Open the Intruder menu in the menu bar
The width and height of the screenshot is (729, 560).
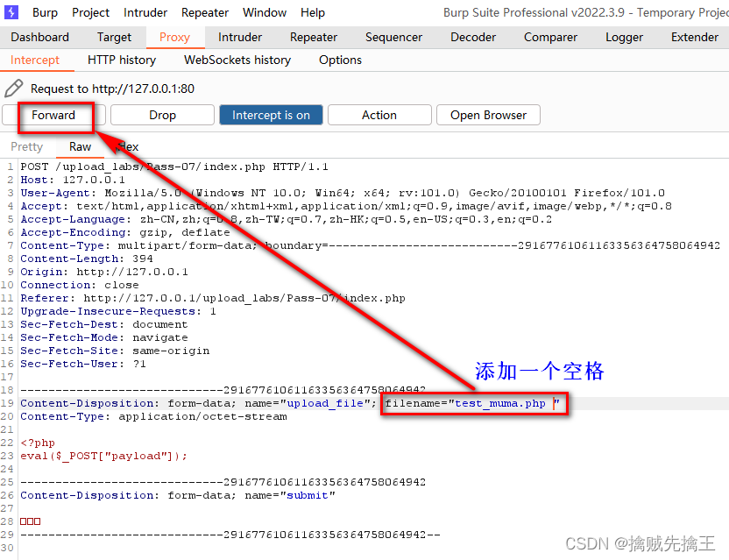click(145, 12)
